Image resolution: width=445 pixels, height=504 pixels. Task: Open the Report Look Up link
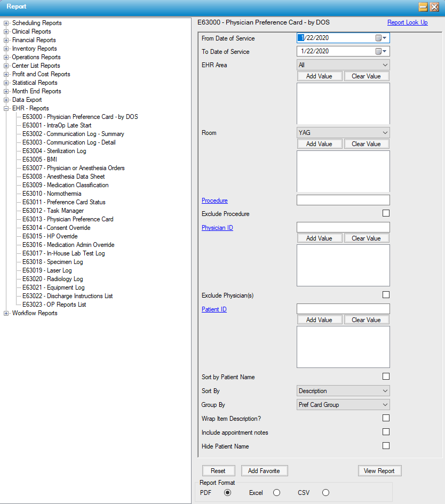click(x=407, y=22)
